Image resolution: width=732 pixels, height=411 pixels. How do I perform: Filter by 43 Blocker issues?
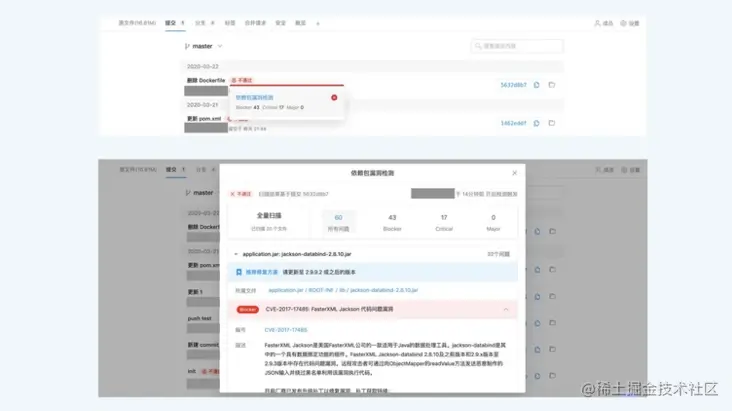click(392, 222)
